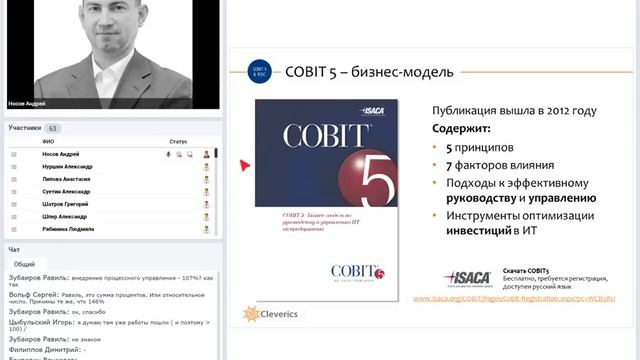This screenshot has height=360, width=640.
Task: Click the participants list scrollbar thumb
Action: (x=216, y=153)
